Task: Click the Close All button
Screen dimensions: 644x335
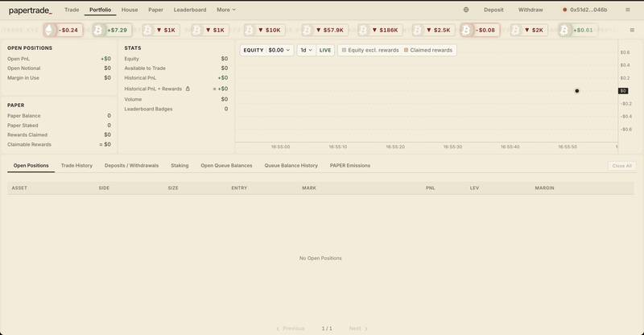Action: 621,166
